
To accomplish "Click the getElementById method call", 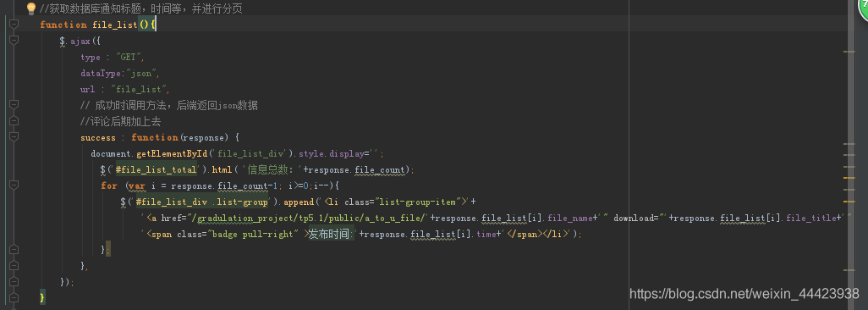I will coord(172,153).
